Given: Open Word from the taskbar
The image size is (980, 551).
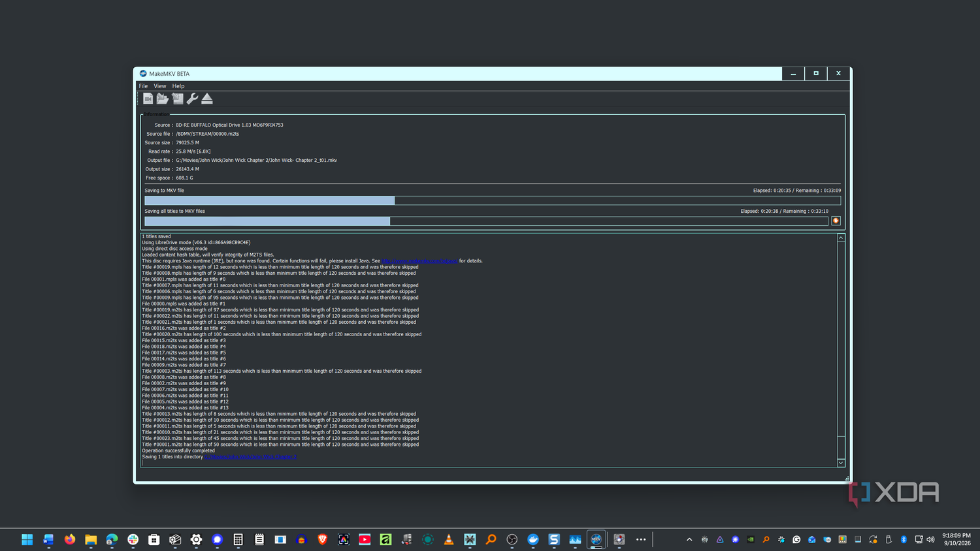Looking at the screenshot, I should (48, 539).
